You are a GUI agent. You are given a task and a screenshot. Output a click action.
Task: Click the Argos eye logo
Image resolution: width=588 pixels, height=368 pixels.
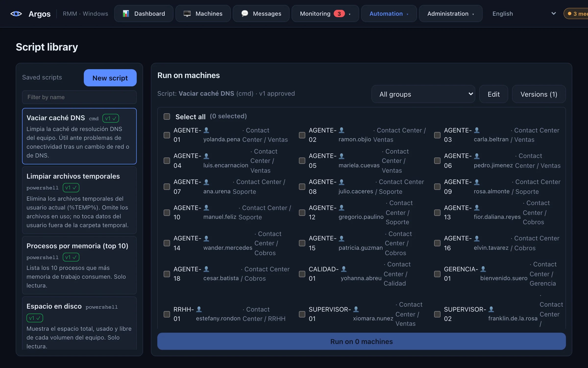[x=16, y=14]
